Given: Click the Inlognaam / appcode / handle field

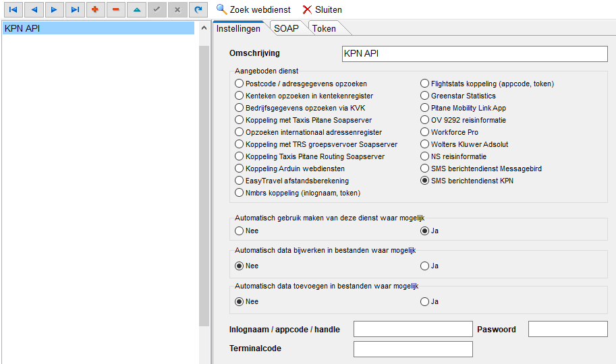Looking at the screenshot, I should 413,329.
